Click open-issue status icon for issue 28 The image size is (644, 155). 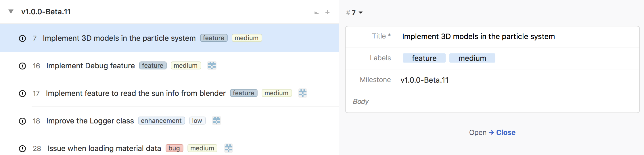point(22,149)
